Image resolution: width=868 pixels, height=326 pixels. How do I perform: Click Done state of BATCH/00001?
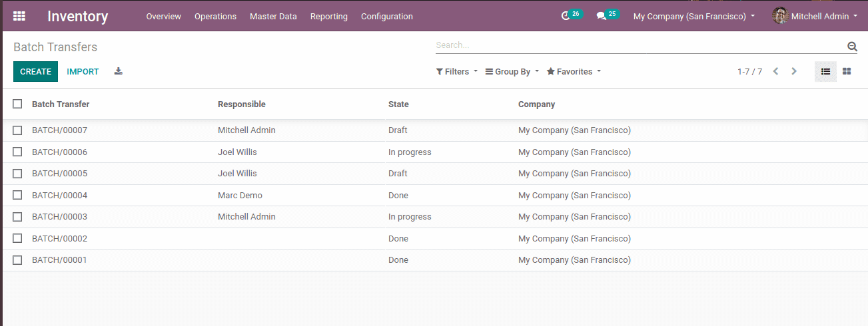(x=398, y=260)
